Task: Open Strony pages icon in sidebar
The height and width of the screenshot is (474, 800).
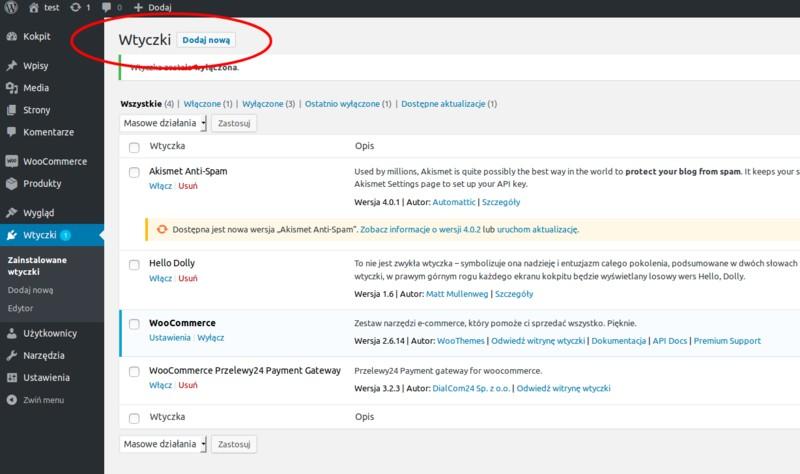Action: pyautogui.click(x=12, y=110)
